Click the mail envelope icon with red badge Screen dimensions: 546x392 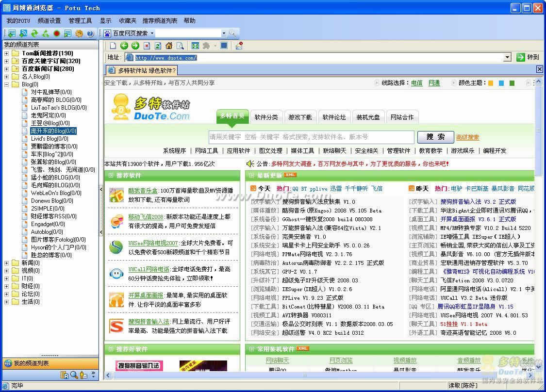tap(239, 46)
